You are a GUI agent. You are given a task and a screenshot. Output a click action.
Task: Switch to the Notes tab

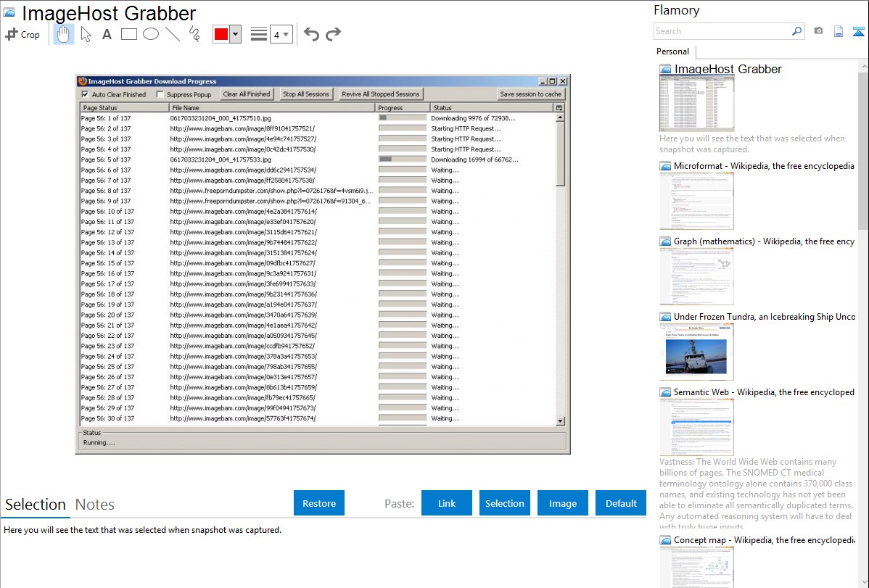[x=94, y=504]
